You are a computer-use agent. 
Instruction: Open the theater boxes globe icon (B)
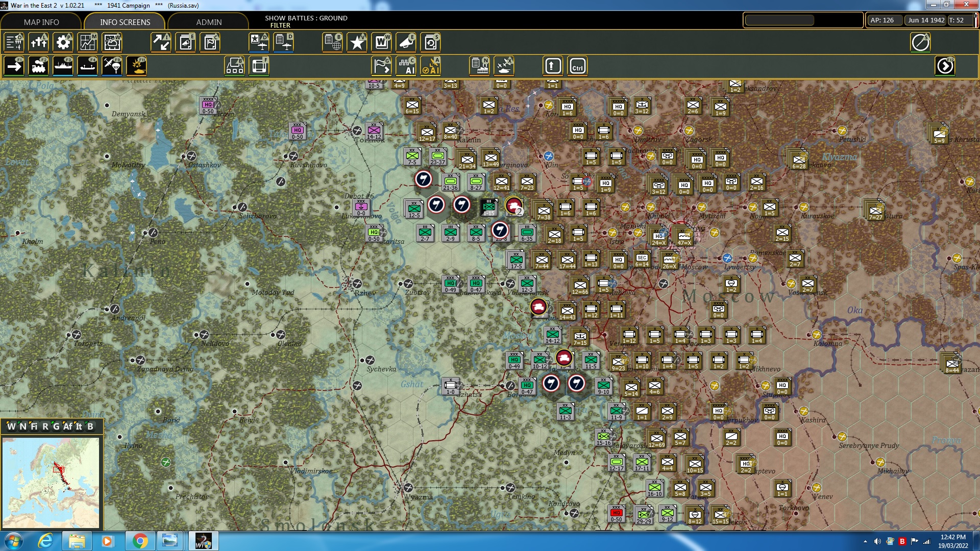(332, 42)
